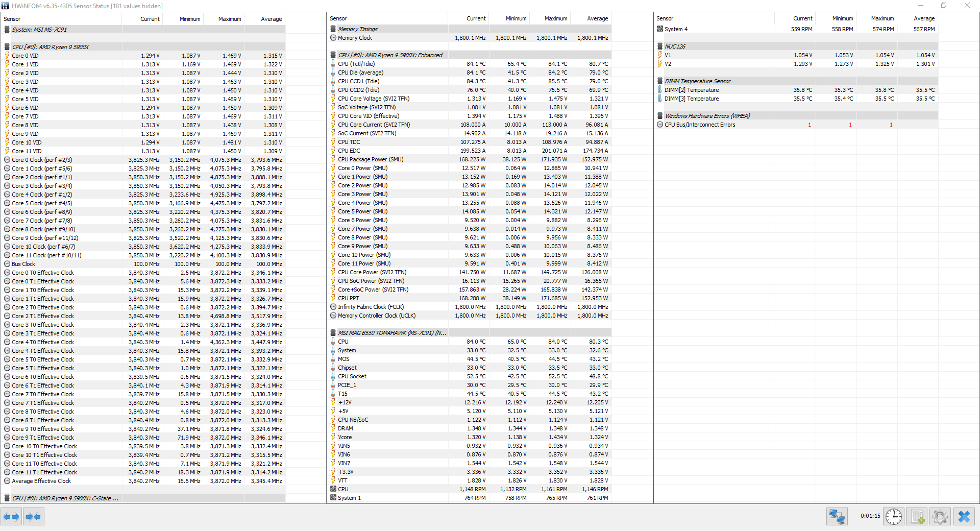Click the shrink columns inward-arrows button
This screenshot has width=980, height=531.
coord(33,517)
